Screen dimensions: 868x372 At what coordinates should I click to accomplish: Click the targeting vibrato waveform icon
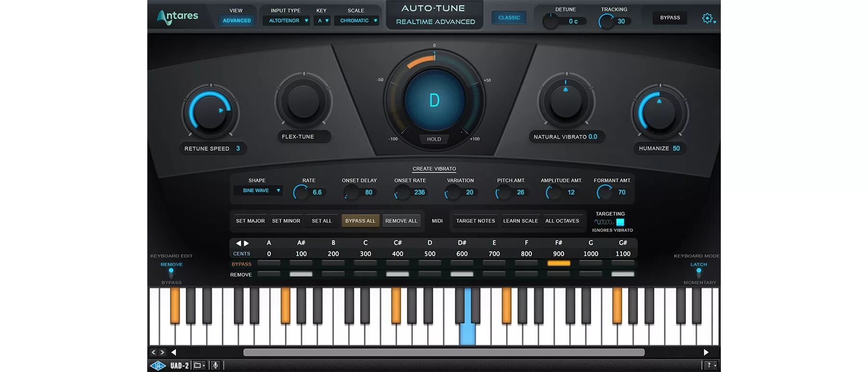604,222
